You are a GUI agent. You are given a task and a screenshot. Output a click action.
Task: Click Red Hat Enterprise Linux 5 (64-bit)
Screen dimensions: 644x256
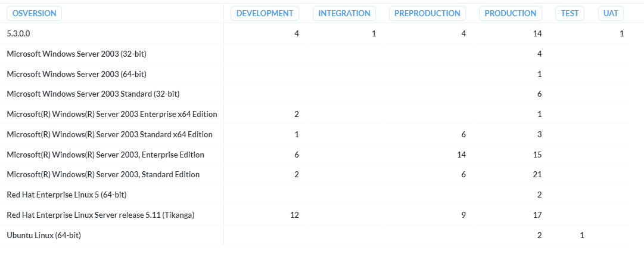[67, 195]
